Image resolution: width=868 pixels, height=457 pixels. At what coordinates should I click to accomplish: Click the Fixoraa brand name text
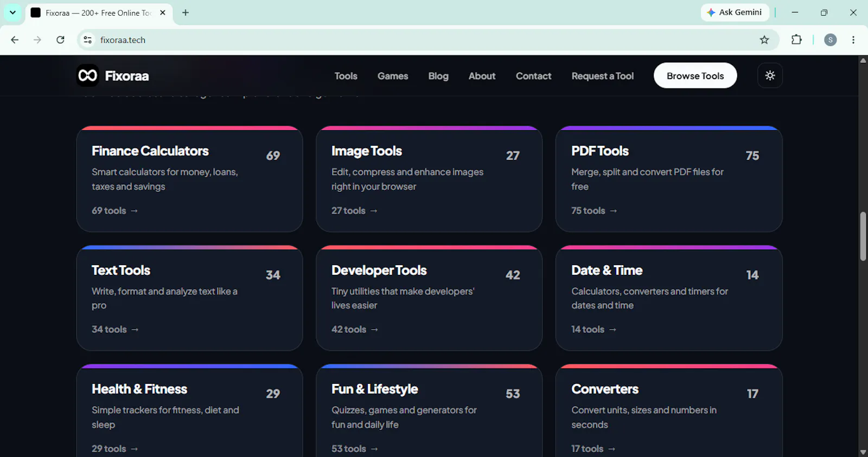(127, 76)
